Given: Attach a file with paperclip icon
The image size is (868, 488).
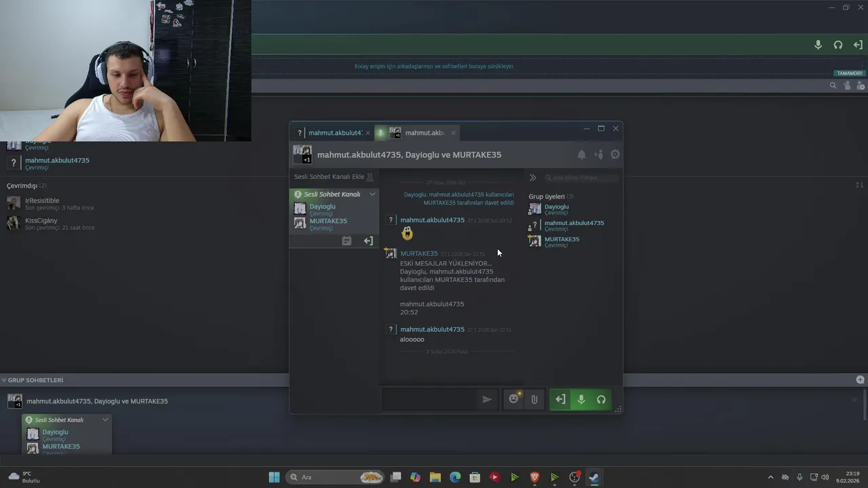Looking at the screenshot, I should tap(534, 399).
